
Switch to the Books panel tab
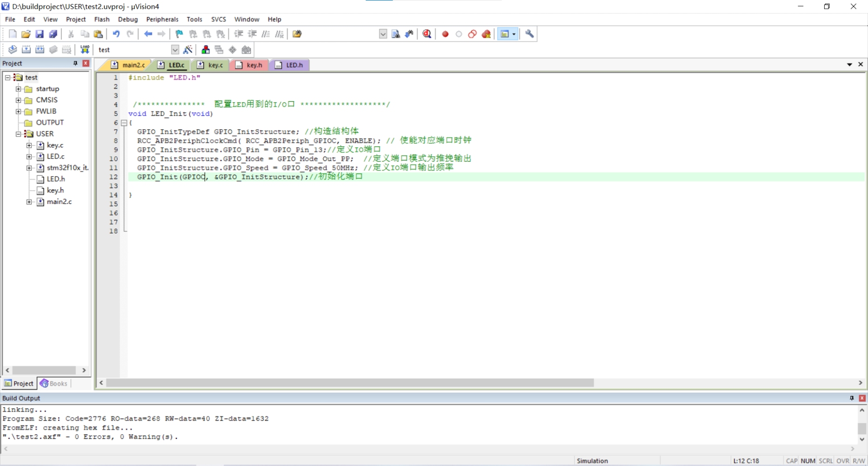(54, 384)
